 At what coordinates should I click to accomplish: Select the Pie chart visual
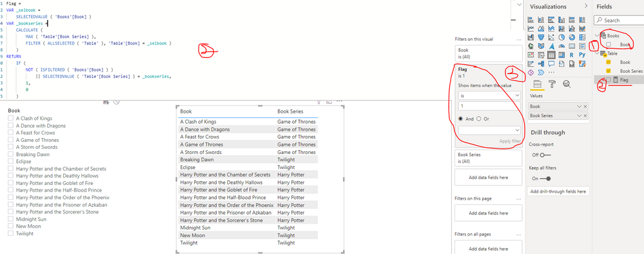click(561, 37)
